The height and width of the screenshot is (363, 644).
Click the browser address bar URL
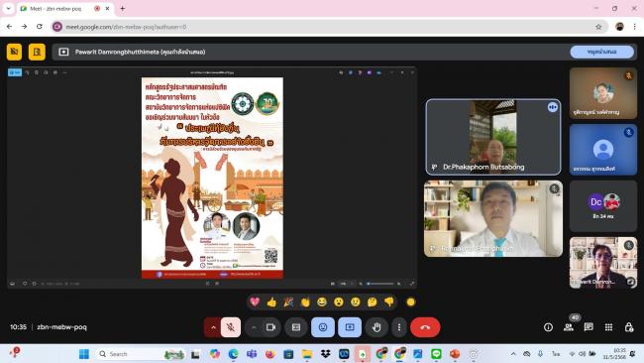coord(126,27)
